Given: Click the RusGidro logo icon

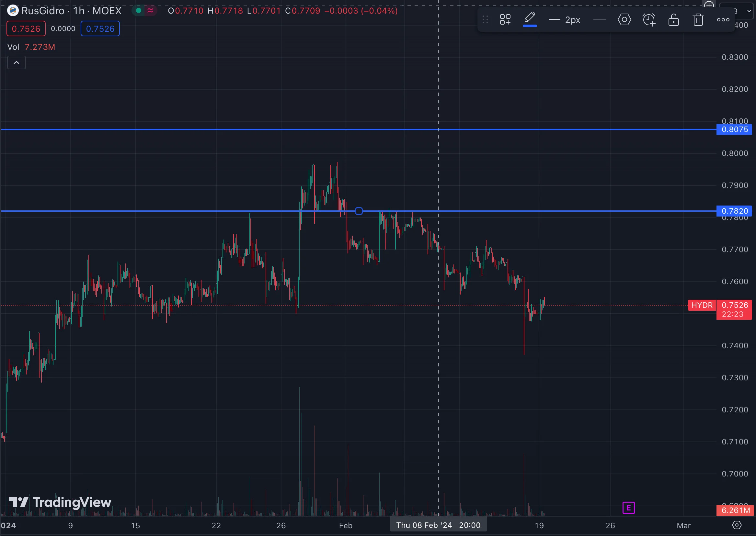Looking at the screenshot, I should point(13,11).
